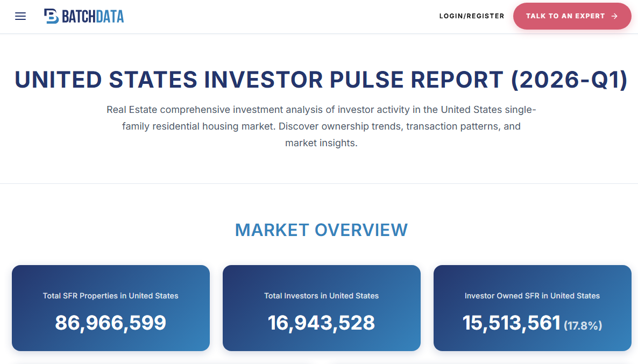638x364 pixels.
Task: Click the United States Investor Pulse Report heading
Action: coord(322,80)
